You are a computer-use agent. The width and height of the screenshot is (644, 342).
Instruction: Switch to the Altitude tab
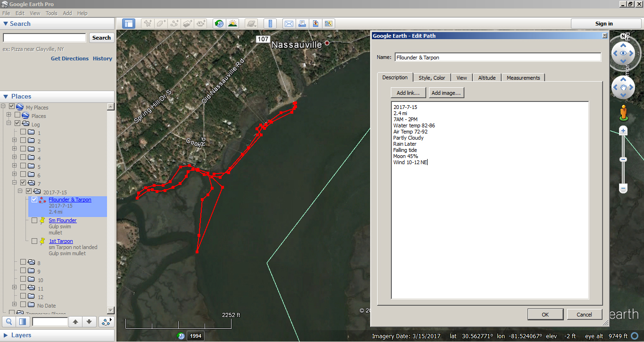pyautogui.click(x=487, y=78)
